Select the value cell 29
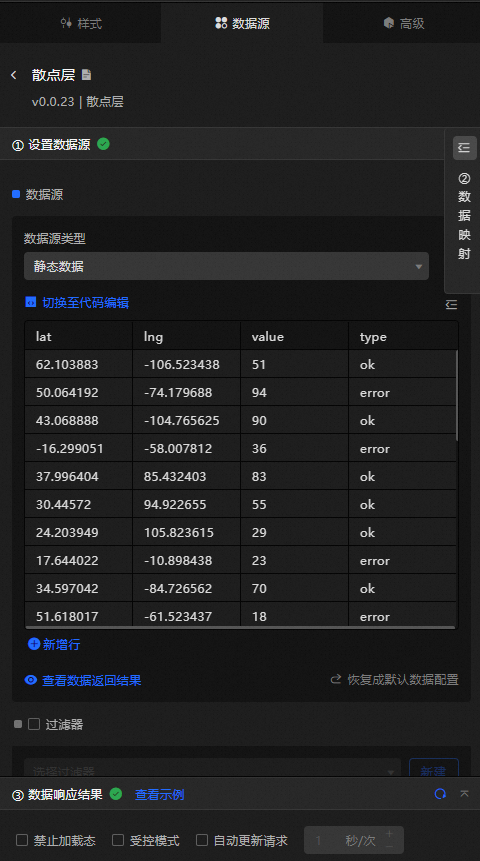Viewport: 480px width, 861px height. click(294, 532)
